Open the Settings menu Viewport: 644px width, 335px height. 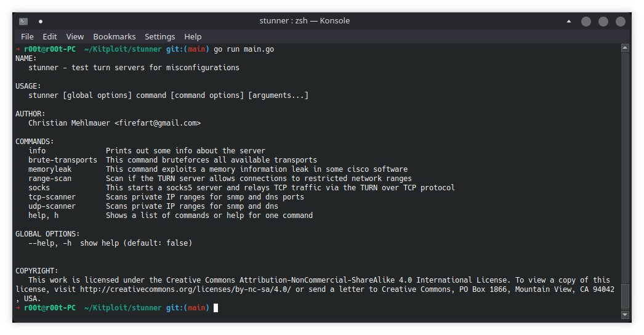point(159,36)
